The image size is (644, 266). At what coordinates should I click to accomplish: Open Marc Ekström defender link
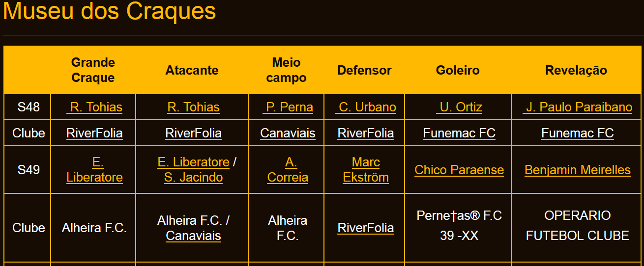tap(366, 170)
